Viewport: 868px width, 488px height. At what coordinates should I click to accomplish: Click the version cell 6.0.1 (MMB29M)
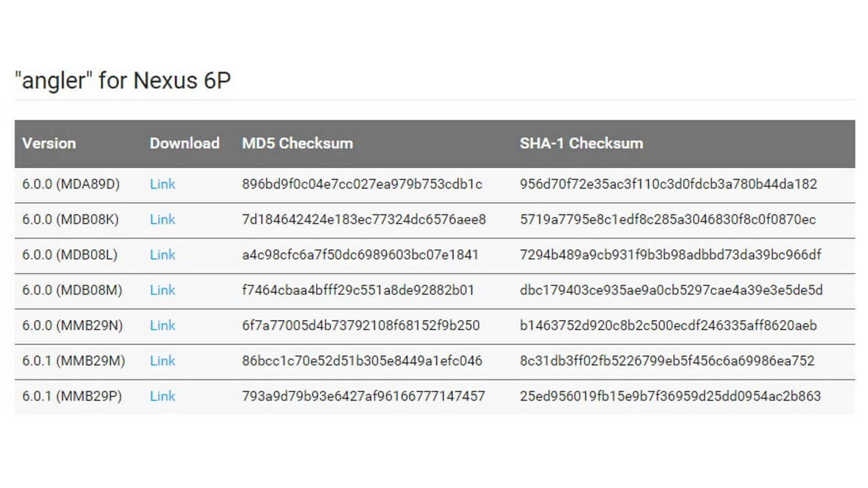(x=73, y=361)
